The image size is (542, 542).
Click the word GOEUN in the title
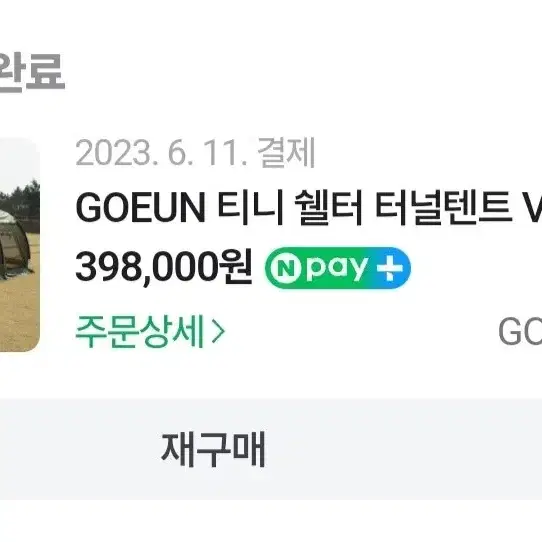[x=141, y=208]
